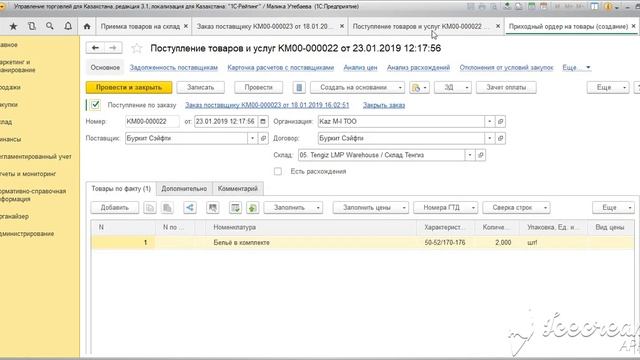The height and width of the screenshot is (360, 640).
Task: Expand the Organization dropdown arrow
Action: (x=490, y=121)
